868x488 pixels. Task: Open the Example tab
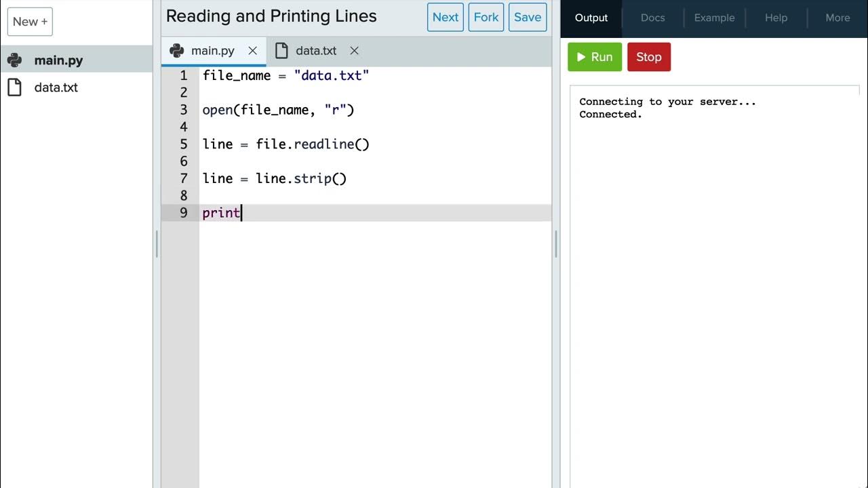point(714,18)
